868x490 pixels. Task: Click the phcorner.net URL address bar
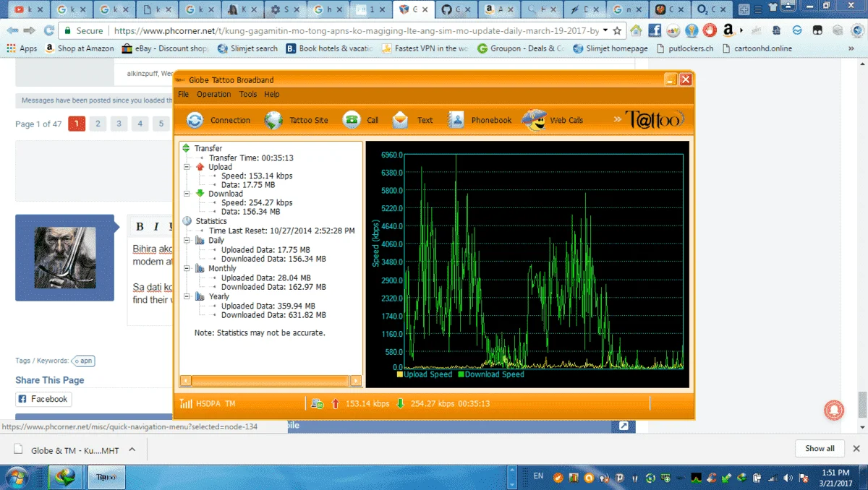[357, 31]
